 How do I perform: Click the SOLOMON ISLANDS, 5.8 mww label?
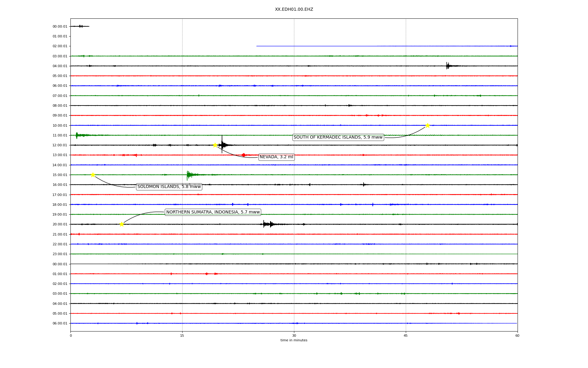[x=169, y=187]
